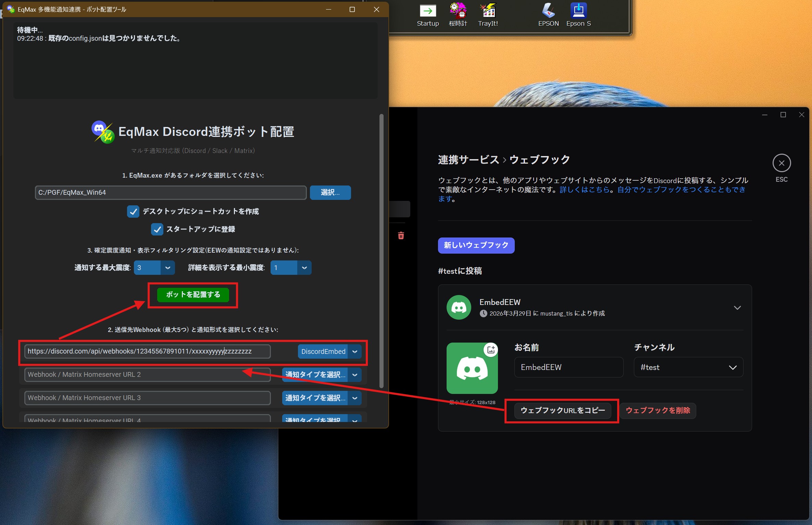The height and width of the screenshot is (525, 812).
Task: Click the ボットを配置する button
Action: tap(193, 294)
